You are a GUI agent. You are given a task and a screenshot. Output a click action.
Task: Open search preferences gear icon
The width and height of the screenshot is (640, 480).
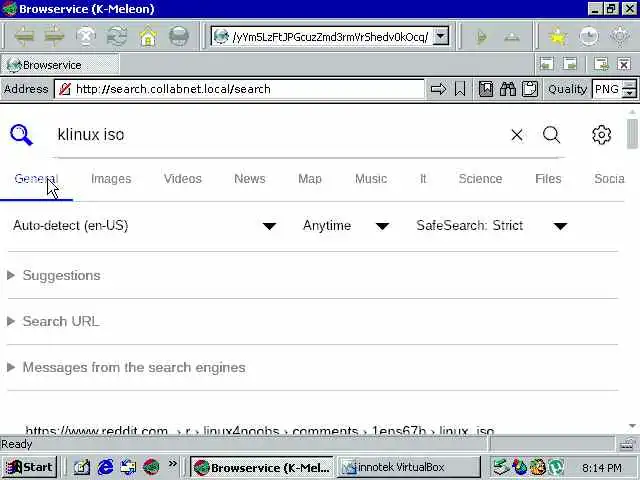(x=602, y=135)
